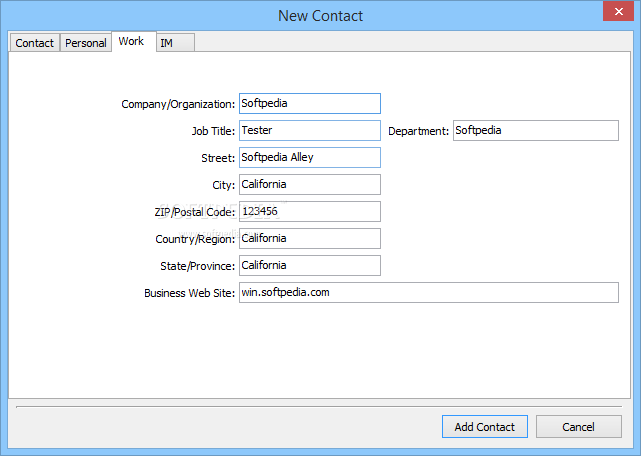This screenshot has height=456, width=641.
Task: Select the Street input field
Action: point(310,157)
